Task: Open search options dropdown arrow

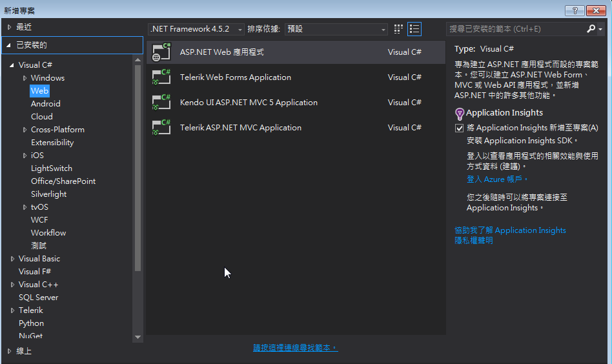Action: tap(600, 29)
